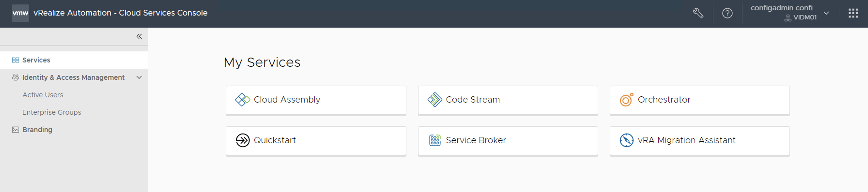Screen dimensions: 868x192
Task: Launch the Service Broker service
Action: pos(507,140)
